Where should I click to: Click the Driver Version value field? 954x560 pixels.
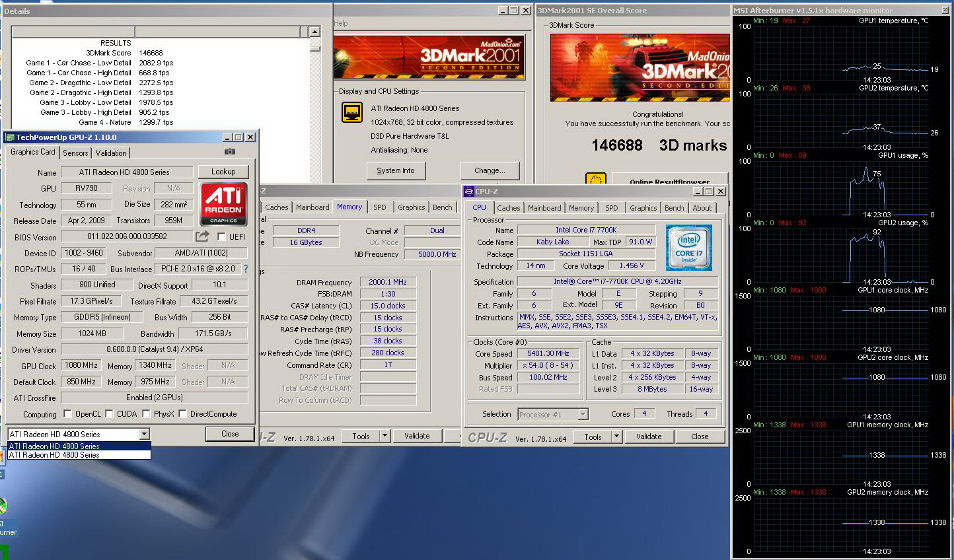pyautogui.click(x=155, y=349)
